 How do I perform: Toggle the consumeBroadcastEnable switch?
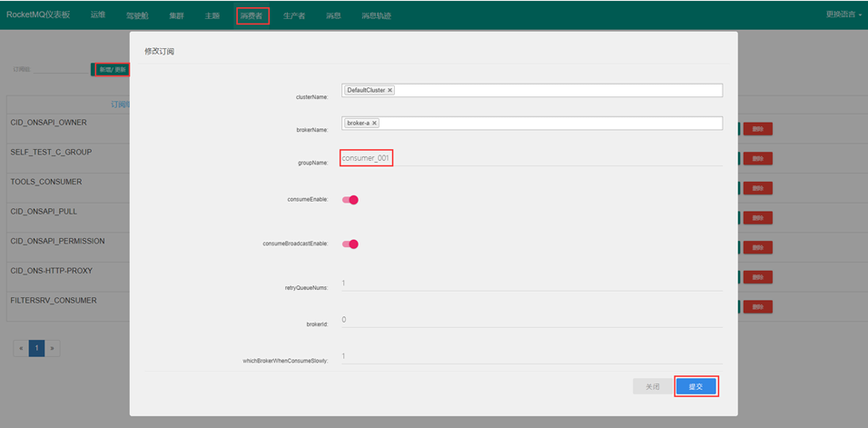point(350,244)
